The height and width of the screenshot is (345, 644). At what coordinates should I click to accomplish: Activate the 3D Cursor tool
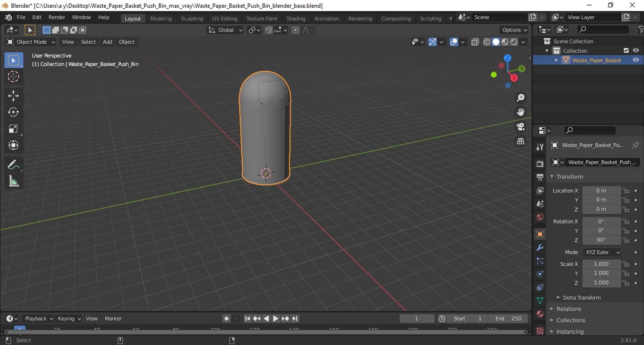(13, 77)
